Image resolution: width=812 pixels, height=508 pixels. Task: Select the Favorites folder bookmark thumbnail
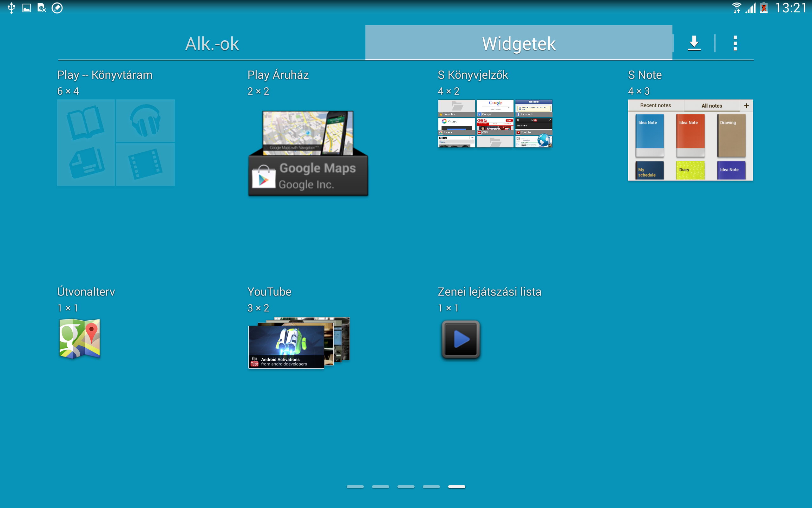pyautogui.click(x=457, y=108)
